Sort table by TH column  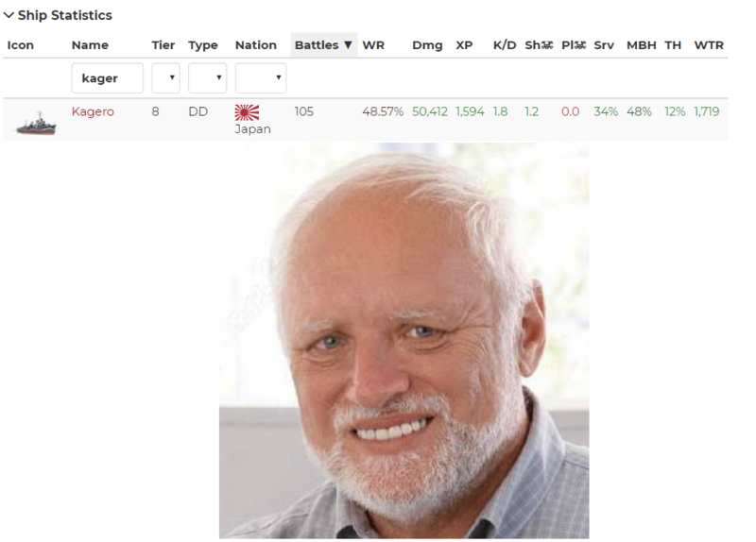coord(673,45)
